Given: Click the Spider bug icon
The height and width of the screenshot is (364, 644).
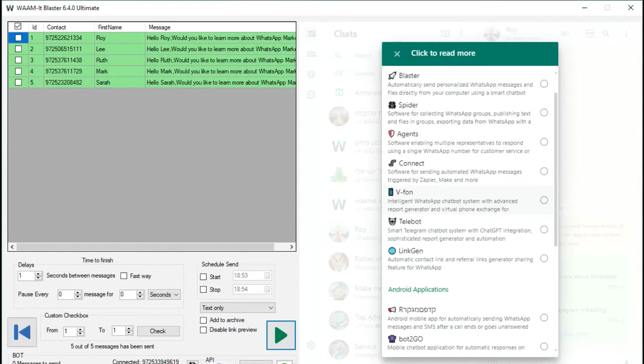Looking at the screenshot, I should point(392,104).
